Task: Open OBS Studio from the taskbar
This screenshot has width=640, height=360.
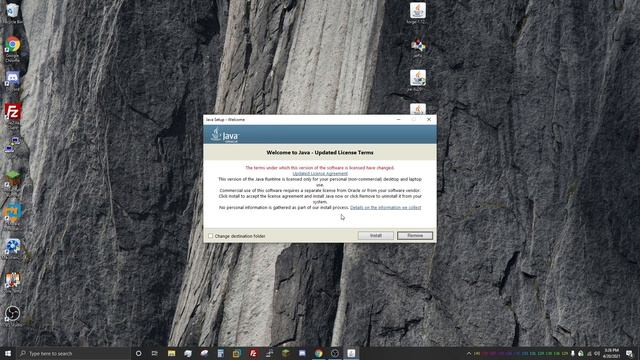Action: click(x=335, y=353)
